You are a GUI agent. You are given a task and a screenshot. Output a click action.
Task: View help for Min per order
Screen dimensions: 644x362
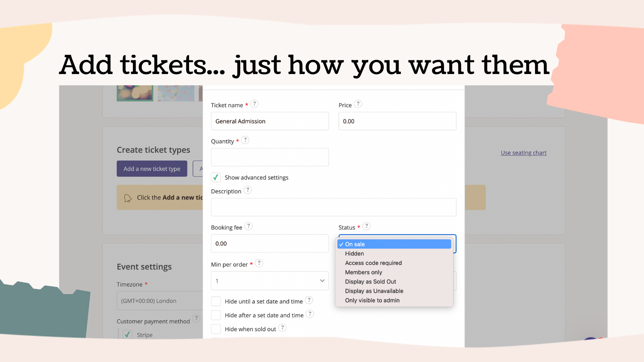tap(259, 263)
